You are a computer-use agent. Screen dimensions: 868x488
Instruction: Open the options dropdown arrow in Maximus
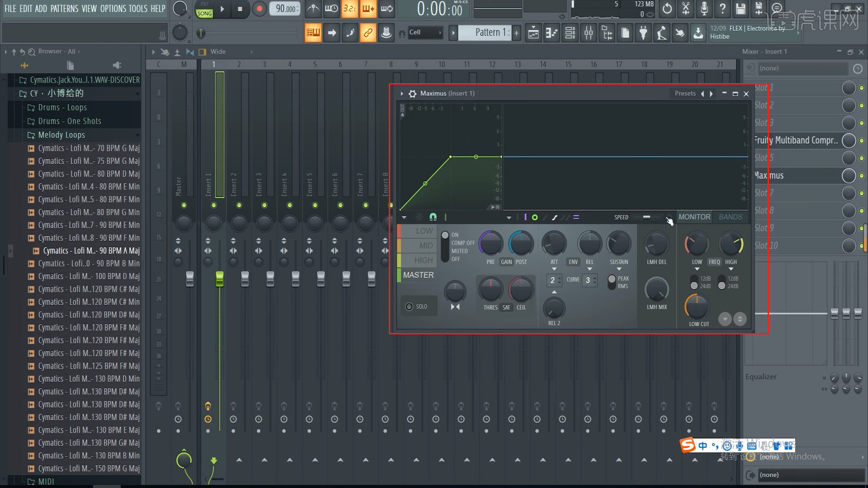coord(404,217)
